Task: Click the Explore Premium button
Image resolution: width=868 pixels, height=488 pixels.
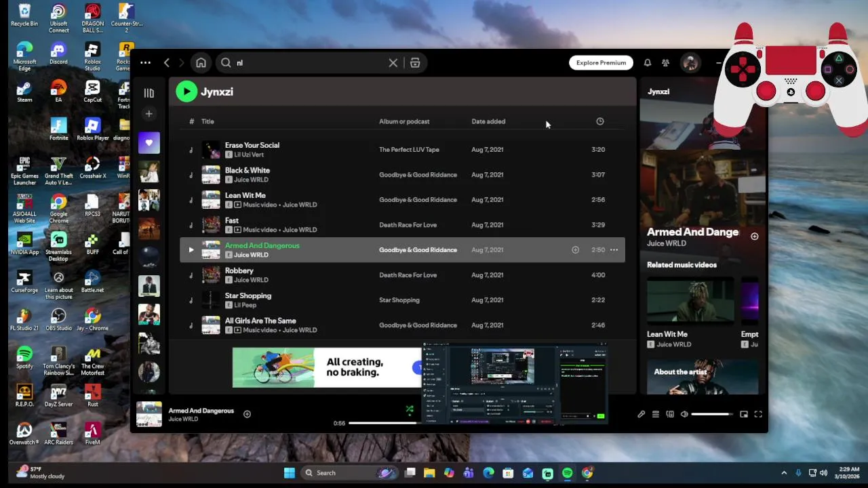Action: coord(601,62)
